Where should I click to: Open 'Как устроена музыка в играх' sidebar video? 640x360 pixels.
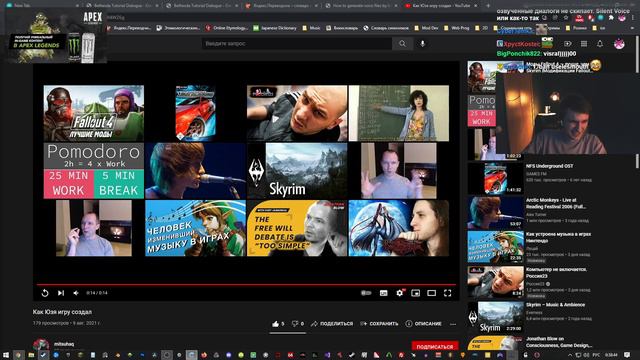[x=558, y=237]
